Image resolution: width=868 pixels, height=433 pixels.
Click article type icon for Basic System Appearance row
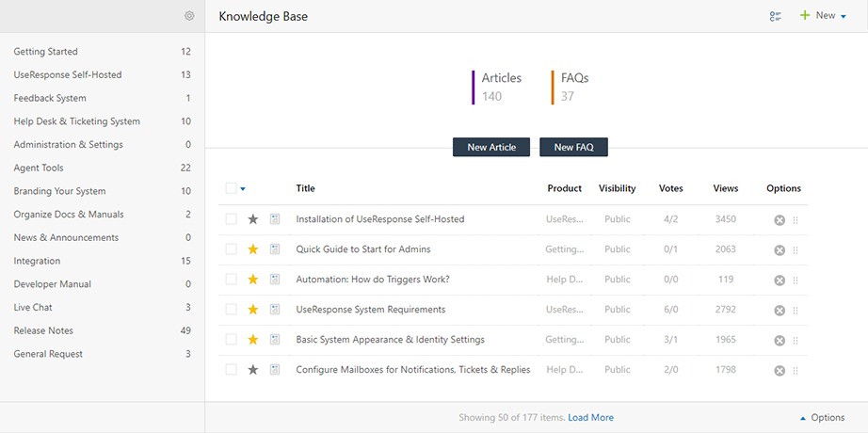tap(275, 340)
